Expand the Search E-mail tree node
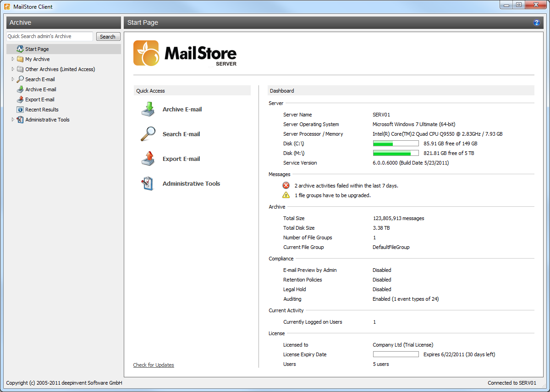Image resolution: width=550 pixels, height=392 pixels. [13, 79]
